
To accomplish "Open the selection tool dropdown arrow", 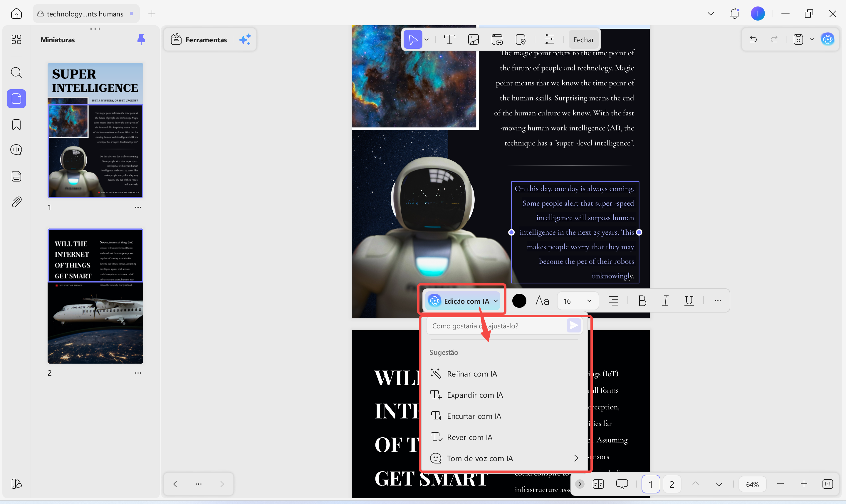I will [427, 39].
